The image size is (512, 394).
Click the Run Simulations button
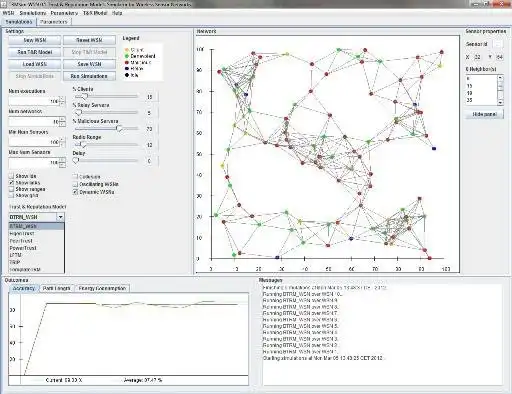pos(89,76)
